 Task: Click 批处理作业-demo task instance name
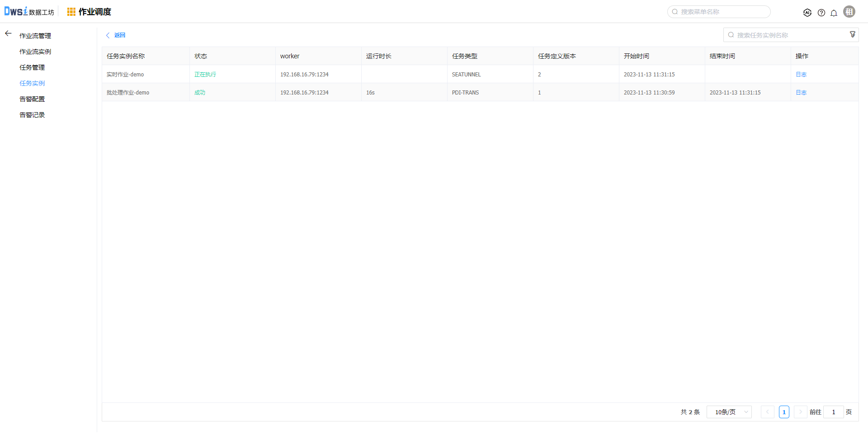pyautogui.click(x=128, y=93)
